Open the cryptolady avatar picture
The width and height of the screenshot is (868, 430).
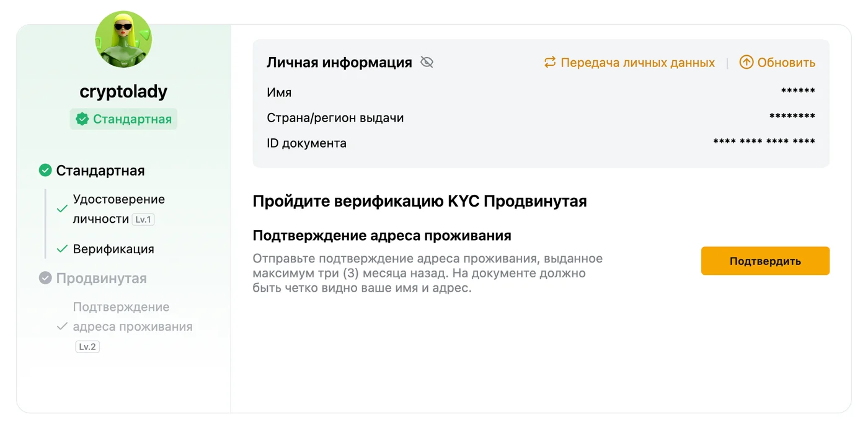coord(123,38)
